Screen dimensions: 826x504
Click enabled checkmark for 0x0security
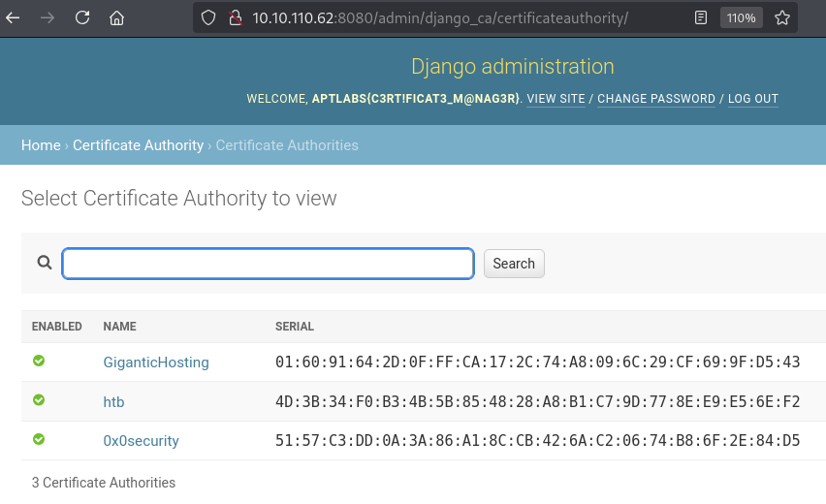coord(39,439)
